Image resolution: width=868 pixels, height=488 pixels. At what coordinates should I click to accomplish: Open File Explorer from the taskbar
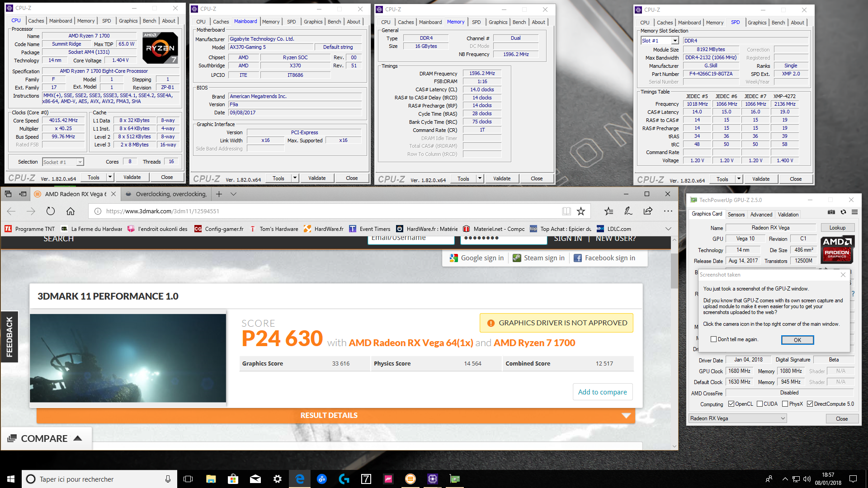point(211,479)
